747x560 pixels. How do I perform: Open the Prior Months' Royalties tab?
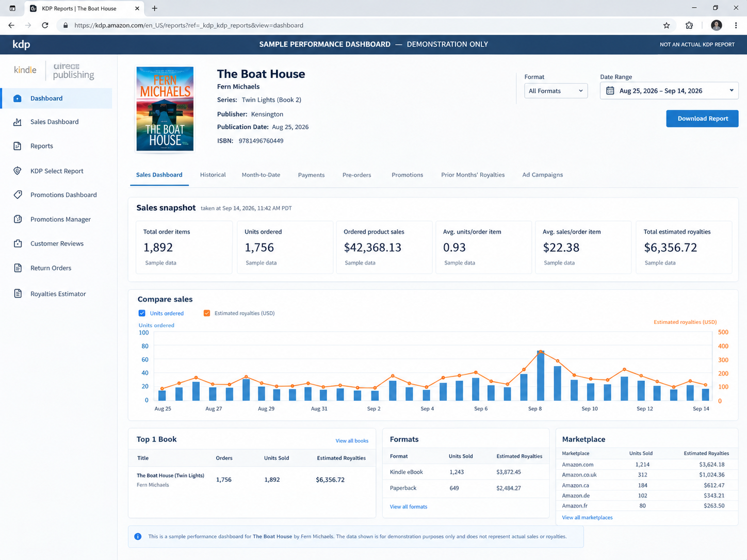(x=473, y=175)
